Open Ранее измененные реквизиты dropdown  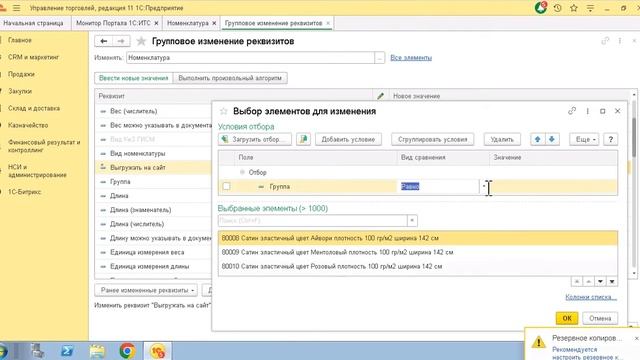point(146,290)
